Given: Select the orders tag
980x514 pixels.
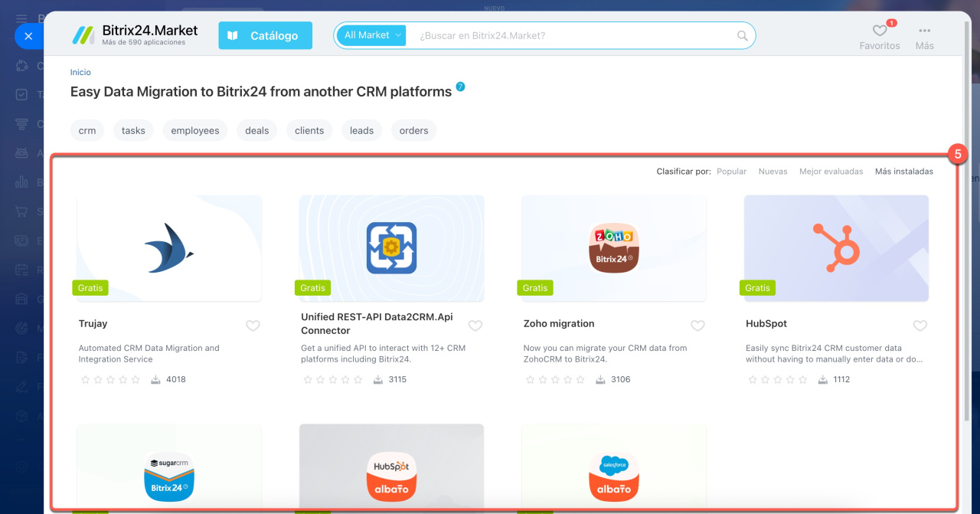Looking at the screenshot, I should [x=414, y=130].
